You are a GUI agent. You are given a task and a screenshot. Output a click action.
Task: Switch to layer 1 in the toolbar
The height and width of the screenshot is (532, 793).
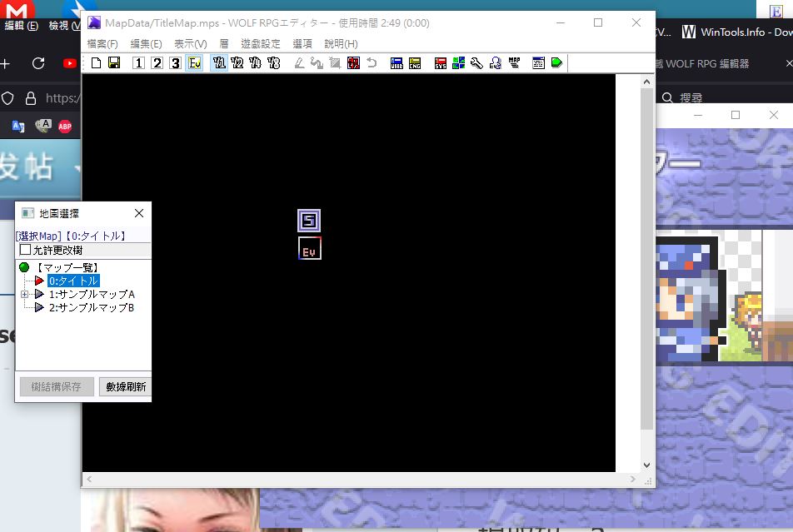[138, 62]
